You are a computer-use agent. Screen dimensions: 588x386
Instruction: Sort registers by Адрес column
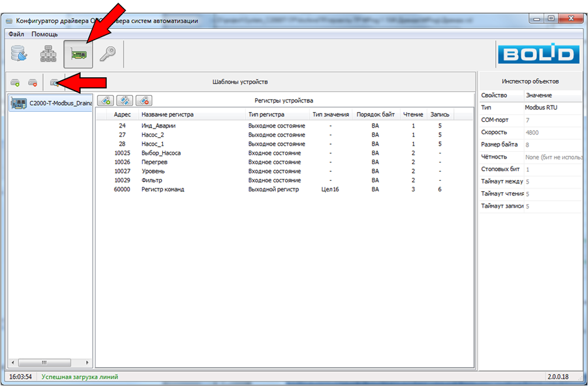click(x=122, y=115)
